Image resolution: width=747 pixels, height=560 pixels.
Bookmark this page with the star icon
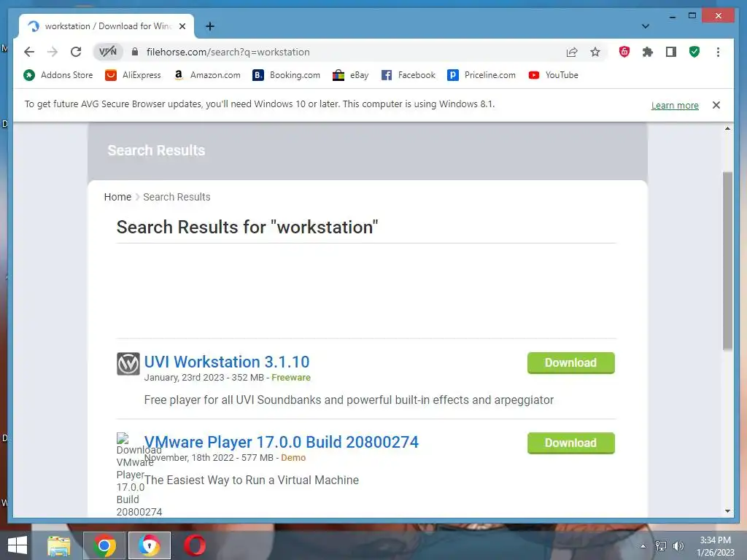coord(595,52)
